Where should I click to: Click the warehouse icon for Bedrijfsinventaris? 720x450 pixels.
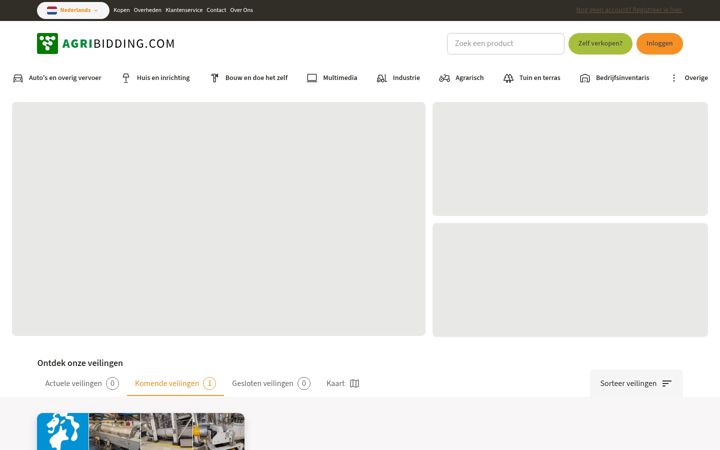585,78
